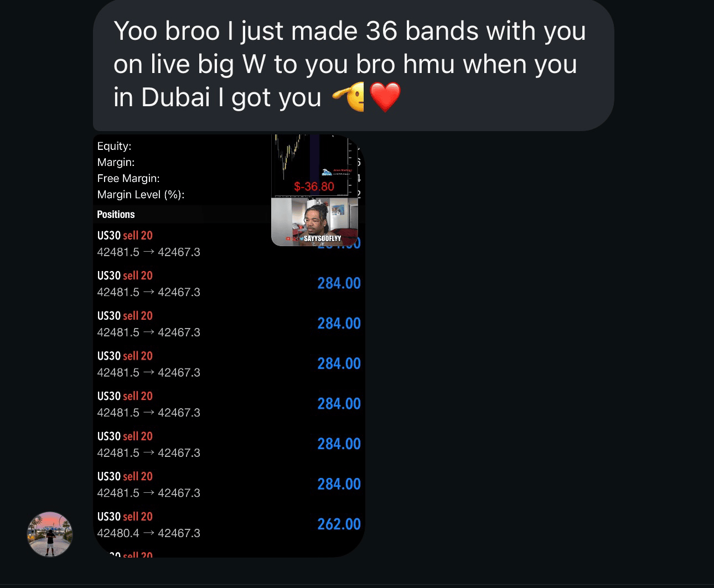Click the Equity label
Screen dimensions: 714x588
pyautogui.click(x=114, y=146)
